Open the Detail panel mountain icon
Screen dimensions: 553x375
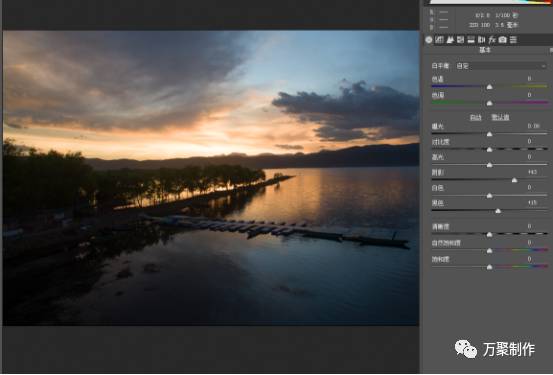click(450, 40)
